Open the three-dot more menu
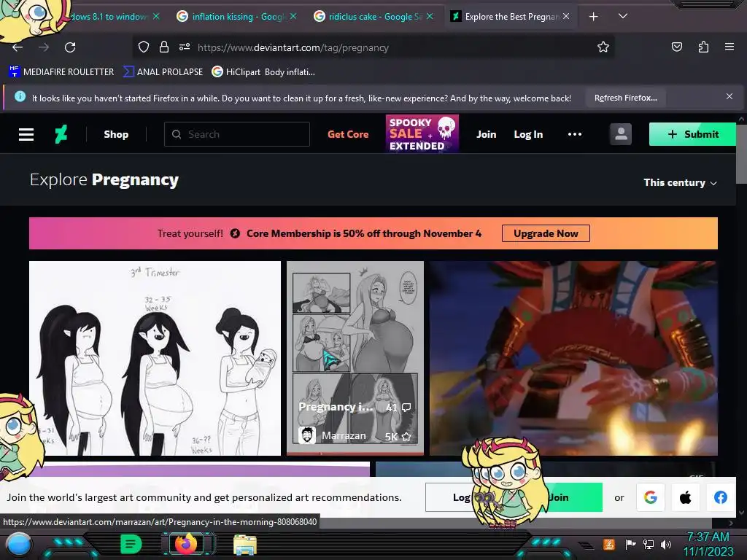The height and width of the screenshot is (560, 747). [x=575, y=134]
